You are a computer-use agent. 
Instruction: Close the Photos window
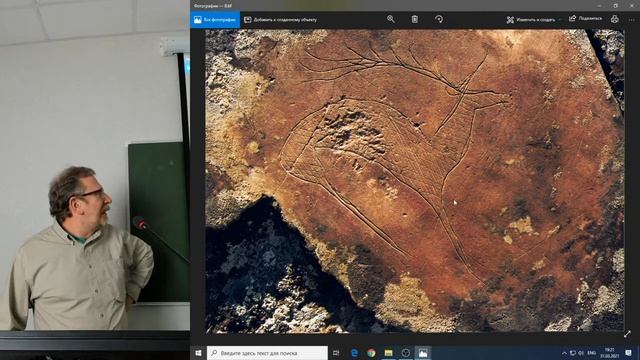tap(632, 6)
